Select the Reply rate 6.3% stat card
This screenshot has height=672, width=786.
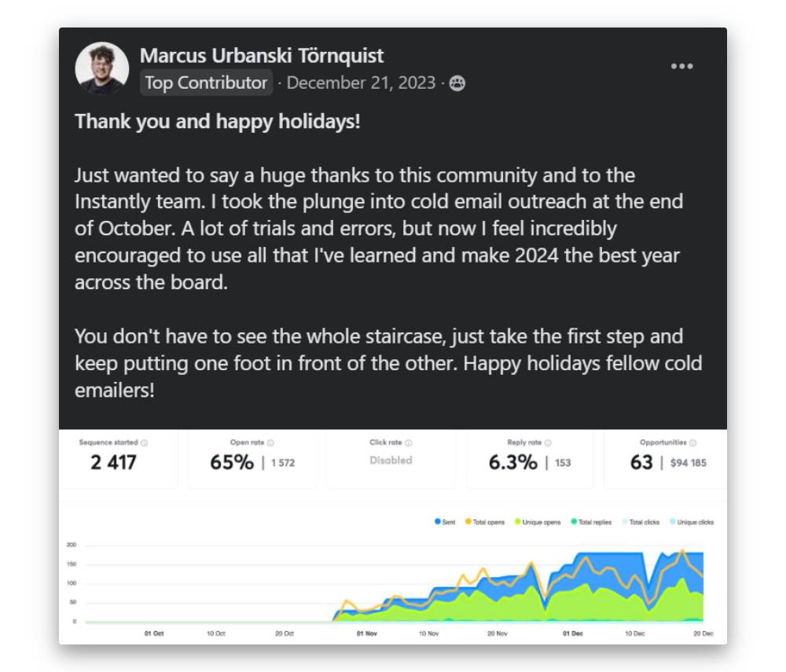click(x=529, y=461)
